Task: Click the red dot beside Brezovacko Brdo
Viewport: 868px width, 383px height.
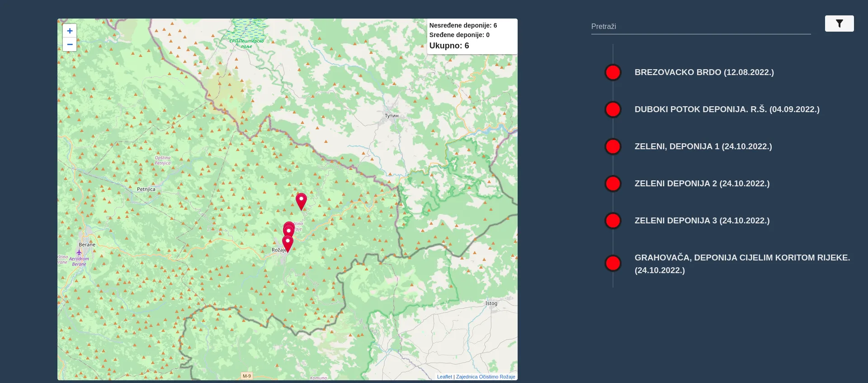Action: click(613, 72)
